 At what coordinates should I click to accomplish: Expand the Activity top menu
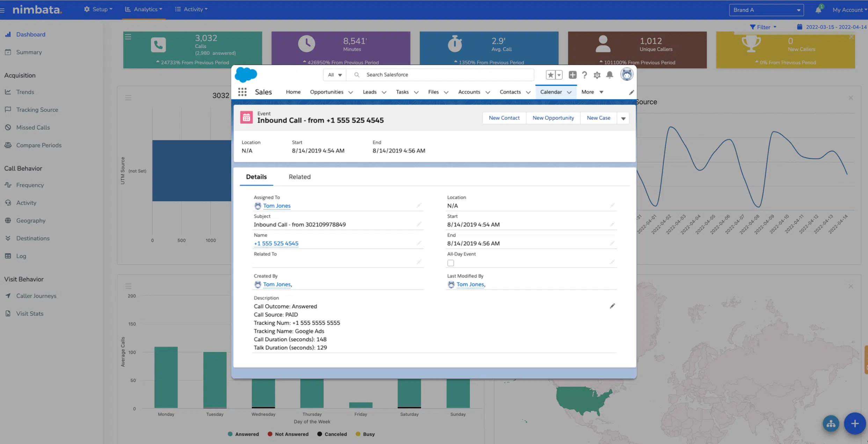coord(191,9)
